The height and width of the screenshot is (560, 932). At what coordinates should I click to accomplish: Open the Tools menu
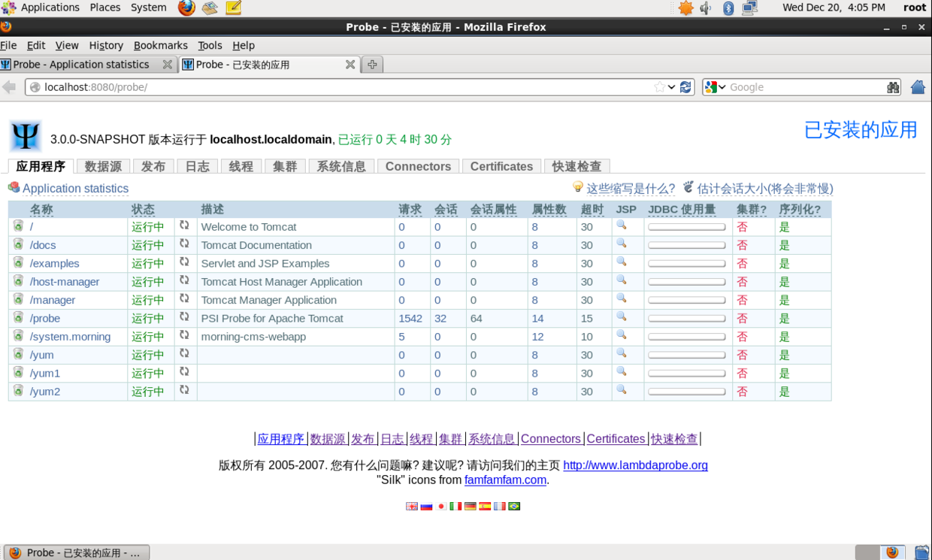[x=210, y=45]
